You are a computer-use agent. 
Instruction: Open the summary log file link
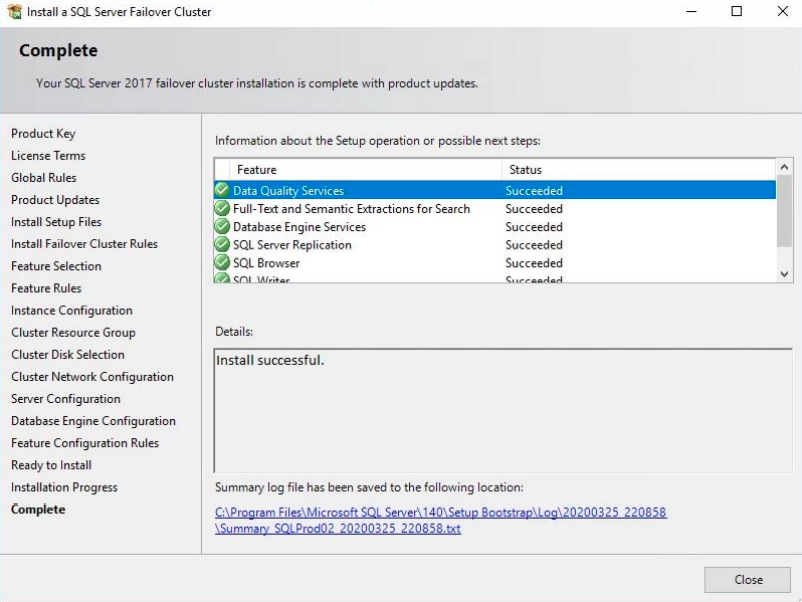tap(440, 520)
